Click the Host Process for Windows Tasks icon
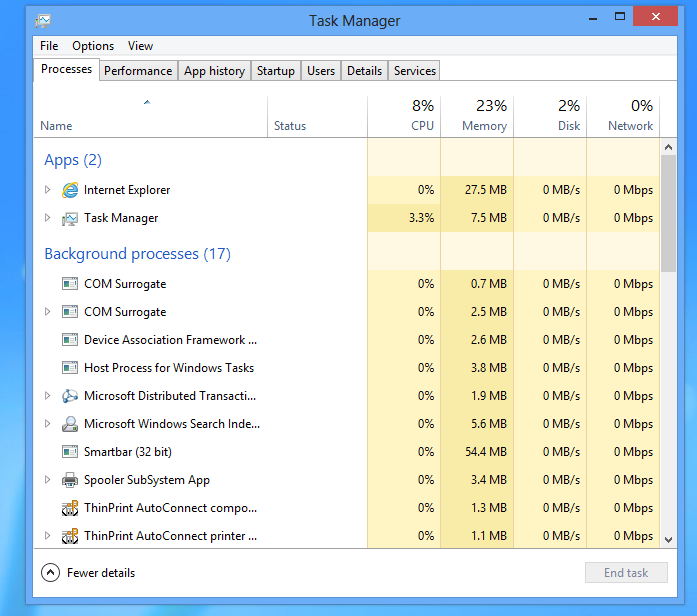This screenshot has height=616, width=697. (x=70, y=368)
